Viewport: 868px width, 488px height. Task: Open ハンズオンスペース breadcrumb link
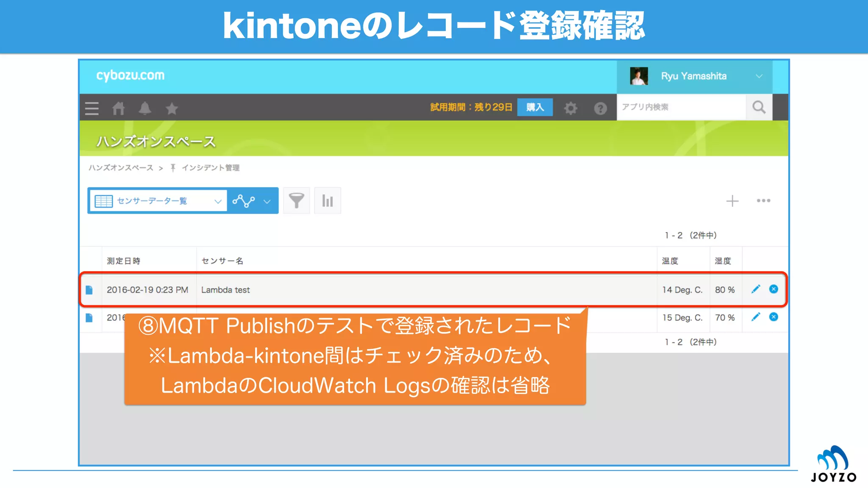point(121,168)
